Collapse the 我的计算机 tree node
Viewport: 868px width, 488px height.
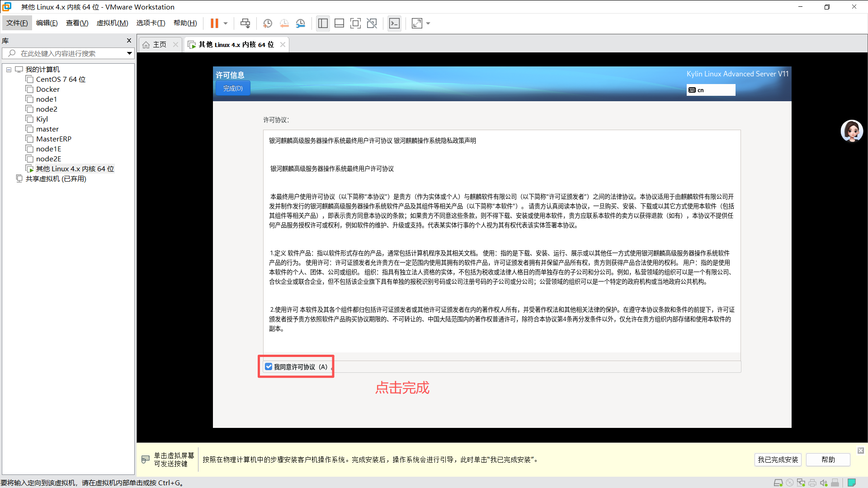point(9,69)
